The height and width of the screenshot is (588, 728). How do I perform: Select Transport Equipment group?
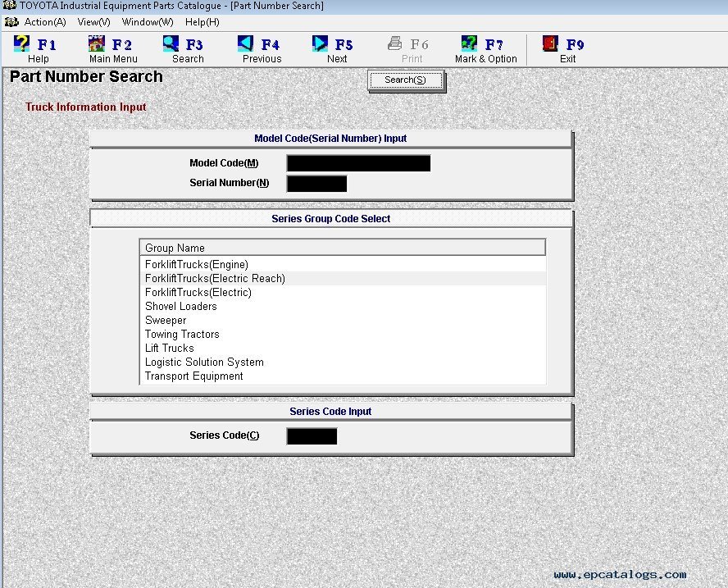click(x=343, y=376)
